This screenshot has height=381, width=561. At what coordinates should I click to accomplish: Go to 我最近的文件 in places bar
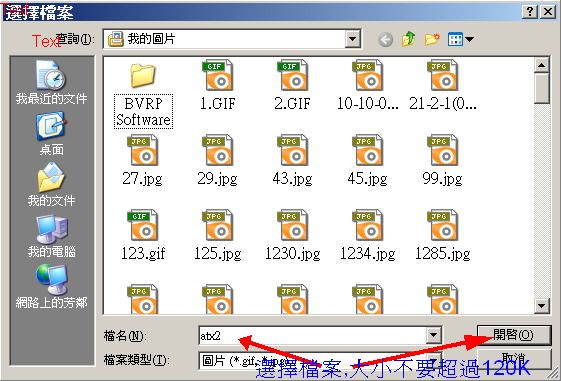coord(51,83)
